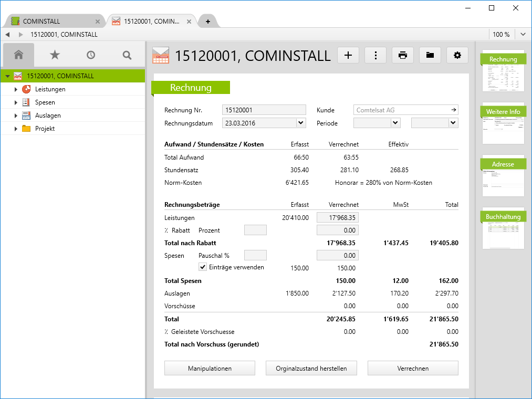532x399 pixels.
Task: Open the search magnifier icon
Action: pos(126,55)
